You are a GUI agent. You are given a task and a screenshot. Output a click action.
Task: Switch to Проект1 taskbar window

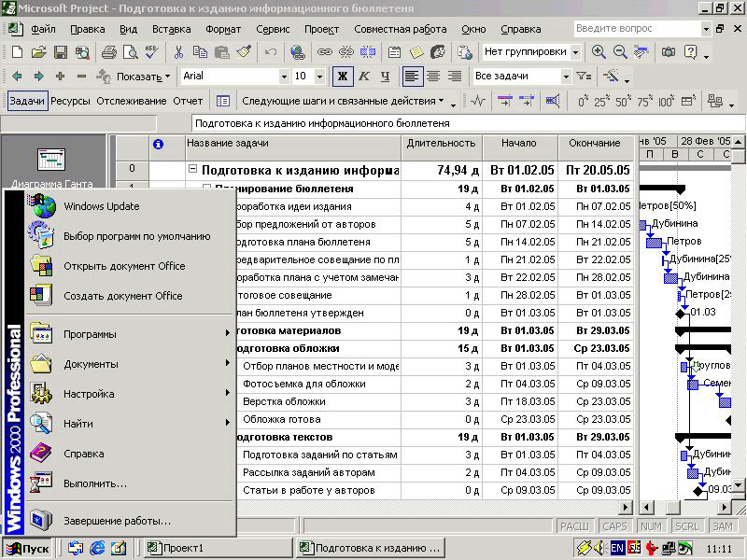(218, 549)
